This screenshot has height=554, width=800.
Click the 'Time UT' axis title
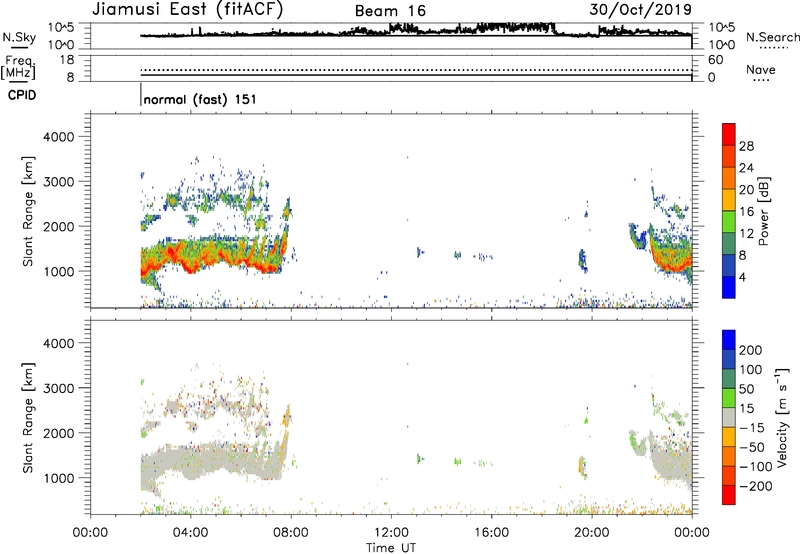[x=391, y=548]
